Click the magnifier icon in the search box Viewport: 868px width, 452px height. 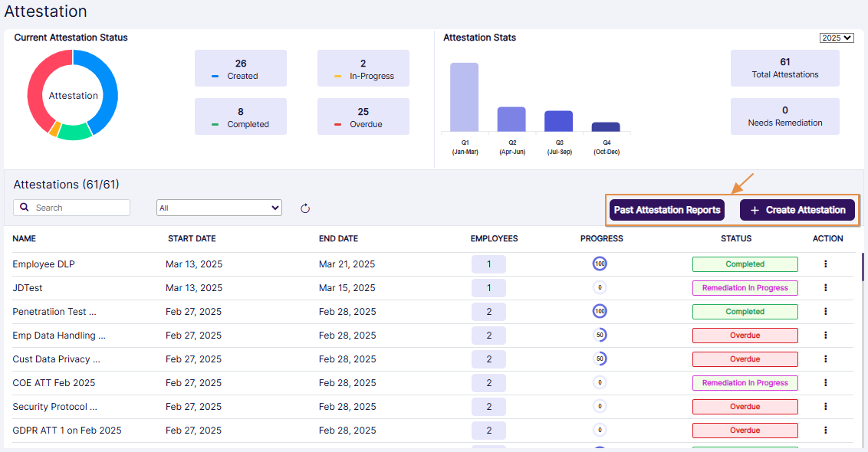tap(25, 208)
